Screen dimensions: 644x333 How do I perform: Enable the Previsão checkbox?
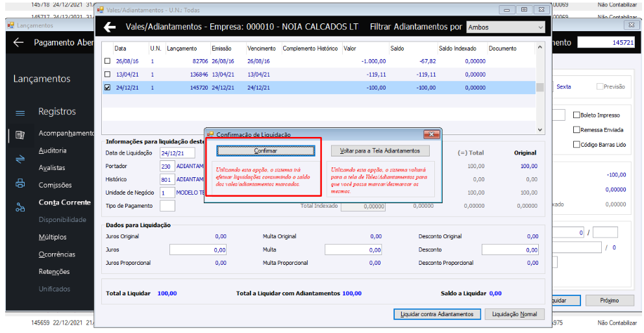tap(600, 86)
